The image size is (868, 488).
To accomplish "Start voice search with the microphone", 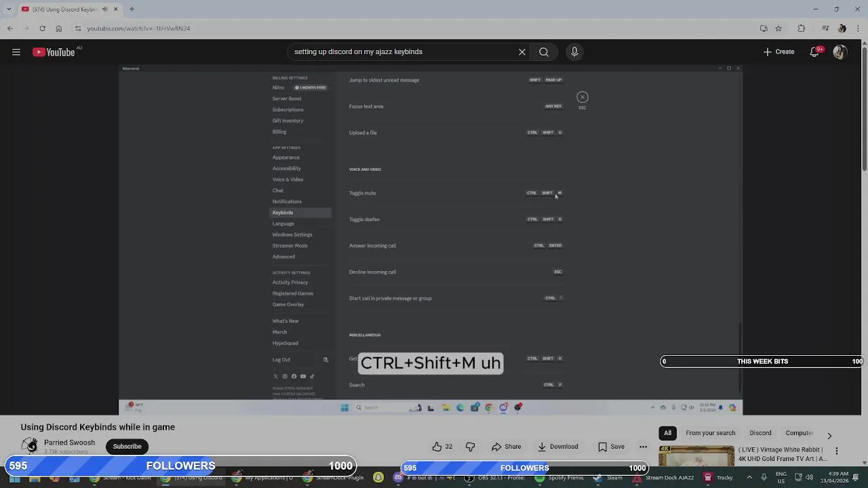I will (574, 52).
